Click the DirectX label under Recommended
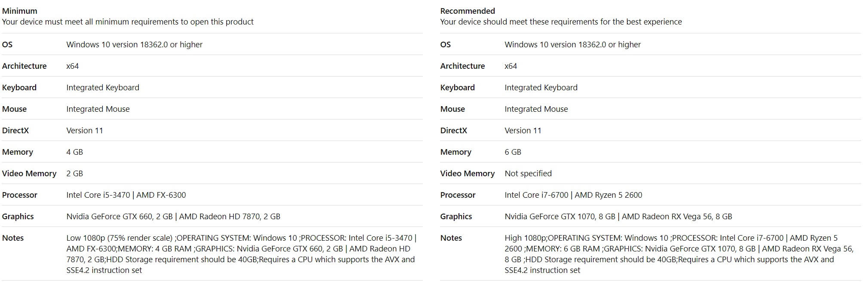The image size is (868, 297). 453,130
